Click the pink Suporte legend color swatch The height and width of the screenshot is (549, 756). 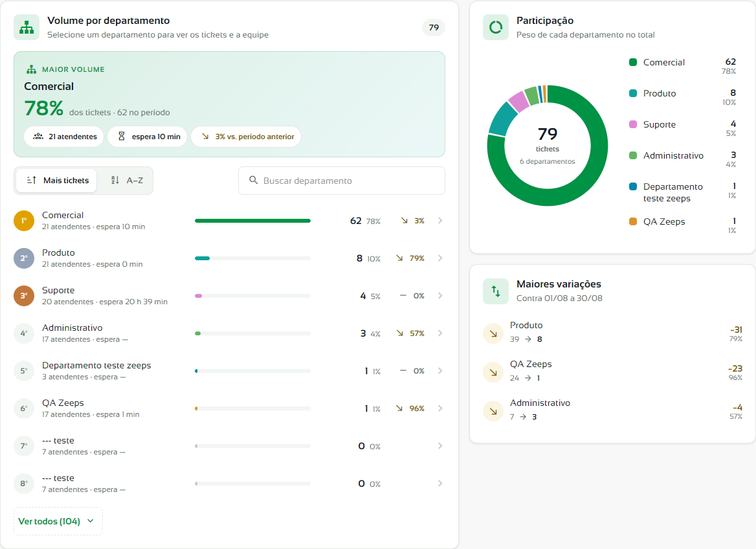pos(633,124)
